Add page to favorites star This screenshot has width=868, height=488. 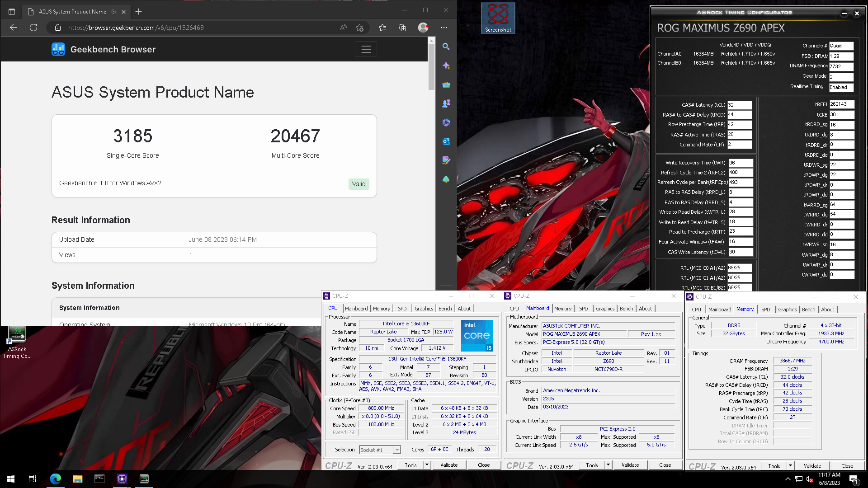tap(360, 28)
